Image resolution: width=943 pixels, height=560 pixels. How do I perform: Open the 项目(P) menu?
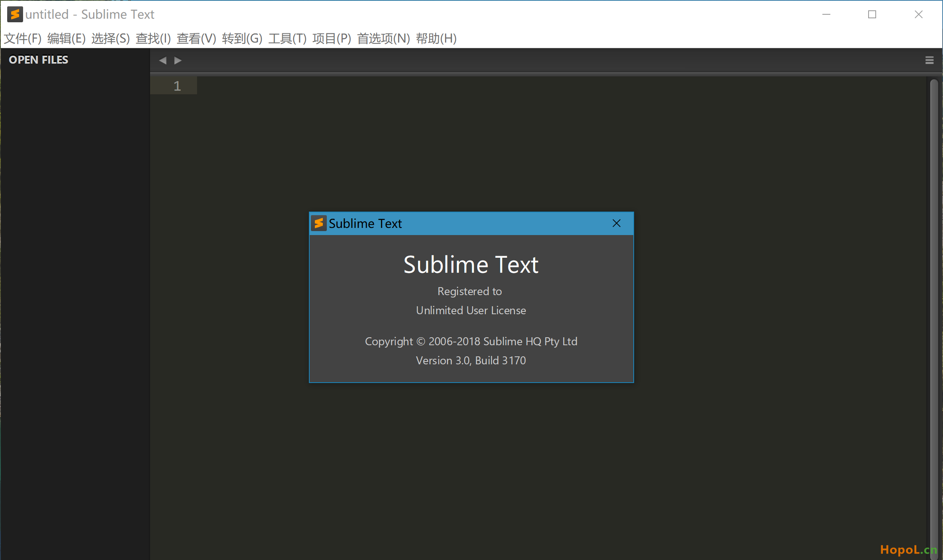(x=332, y=39)
